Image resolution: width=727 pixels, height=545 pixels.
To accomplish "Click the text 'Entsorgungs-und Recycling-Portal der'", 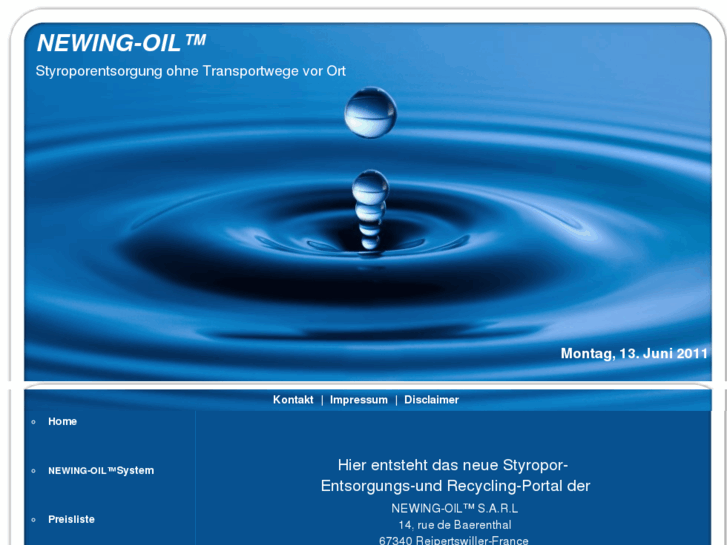I will (455, 486).
